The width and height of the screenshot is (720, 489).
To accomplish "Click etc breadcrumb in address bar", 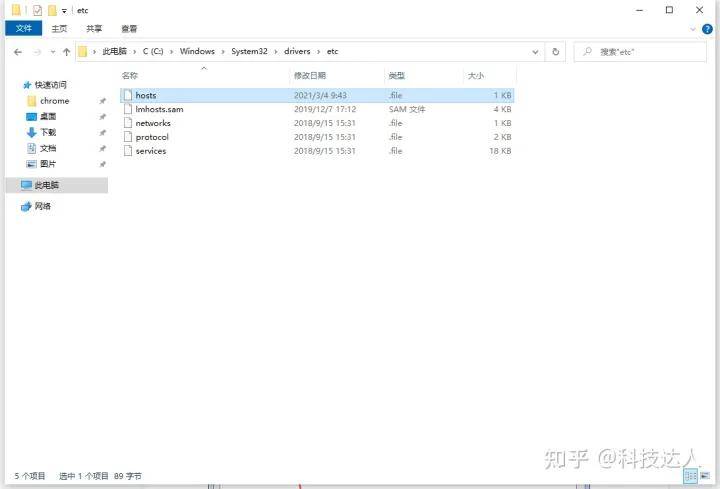I will [332, 51].
